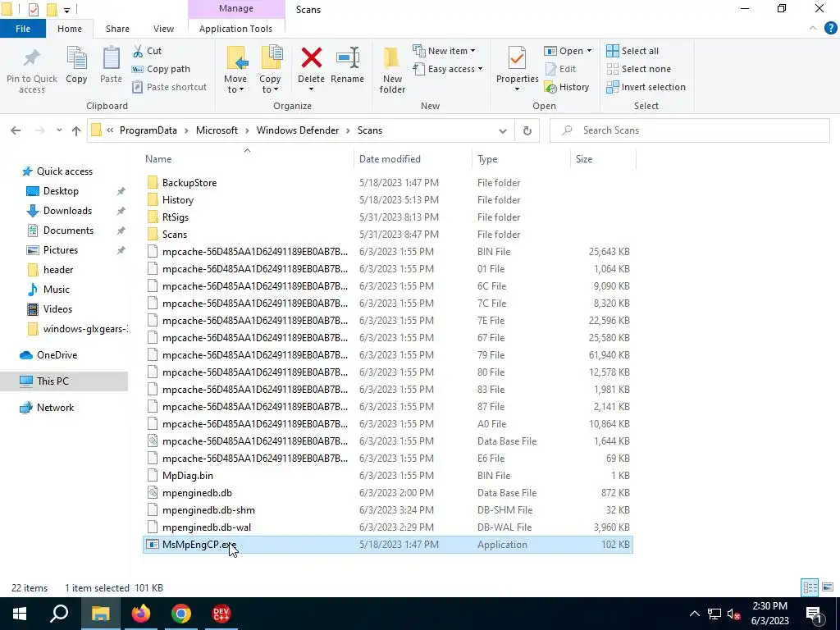Screen dimensions: 840x630
Task: Click the Edit ribbon command
Action: coord(560,69)
